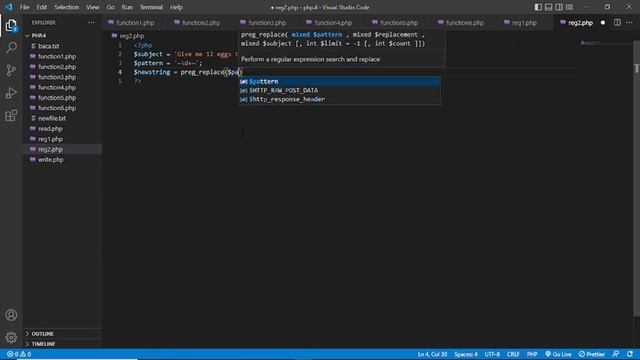
Task: Click Ln 4, Col 30 status entry
Action: click(x=432, y=354)
